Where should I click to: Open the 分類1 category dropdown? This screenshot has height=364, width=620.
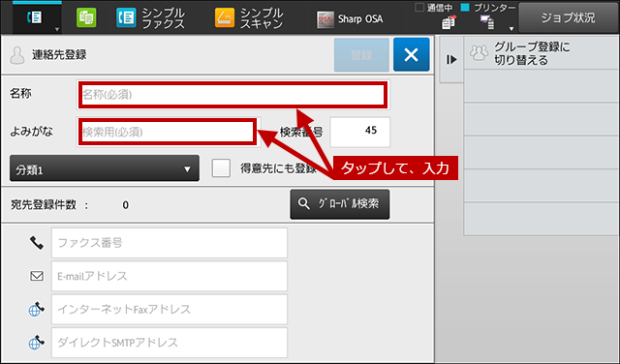105,168
